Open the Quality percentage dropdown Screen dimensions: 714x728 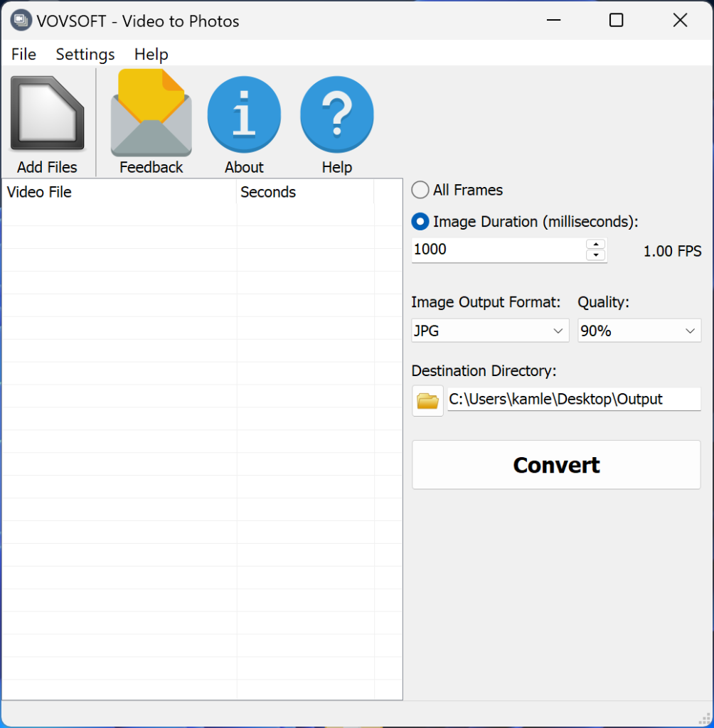pos(639,331)
